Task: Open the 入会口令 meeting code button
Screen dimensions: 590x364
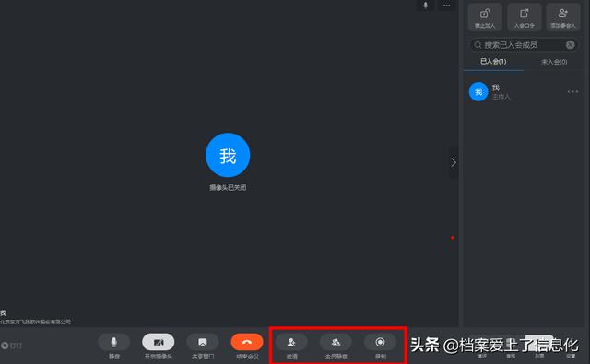Action: click(x=525, y=17)
